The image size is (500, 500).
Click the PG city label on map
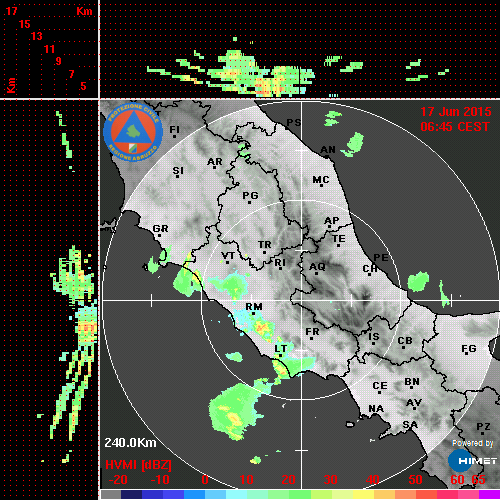250,195
